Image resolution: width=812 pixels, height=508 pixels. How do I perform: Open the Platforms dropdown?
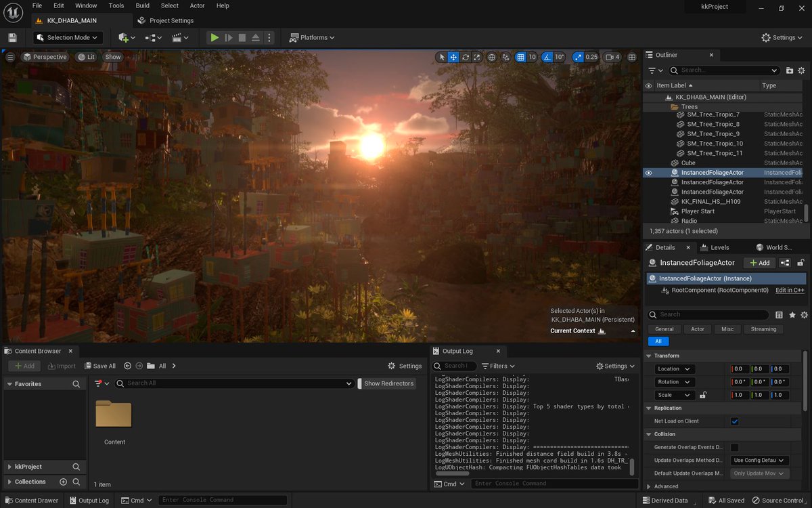point(311,37)
